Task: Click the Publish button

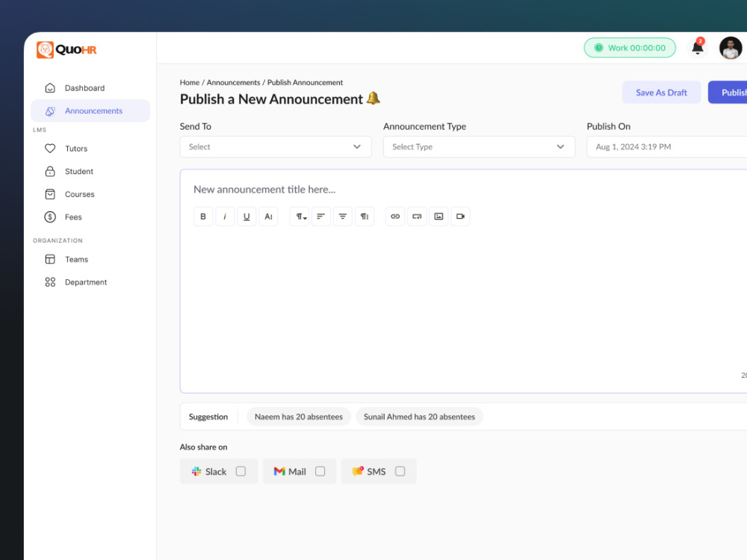Action: coord(728,93)
